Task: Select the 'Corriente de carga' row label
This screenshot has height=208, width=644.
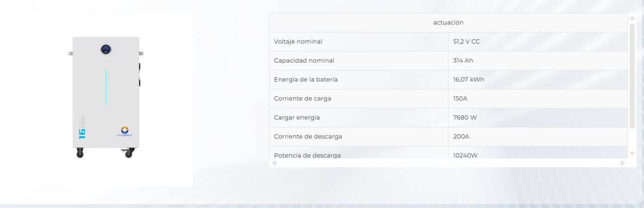Action: pos(303,99)
